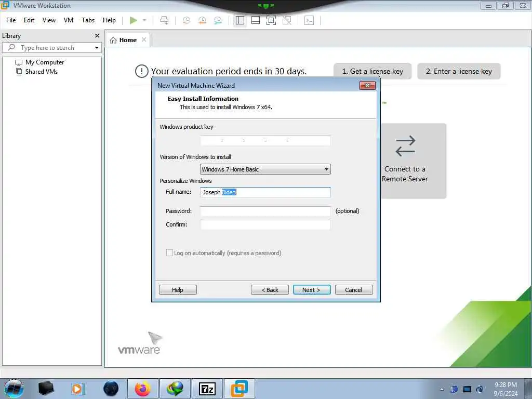Select Shared VMs in the Library tree
Screen dimensions: 532x399
37,72
